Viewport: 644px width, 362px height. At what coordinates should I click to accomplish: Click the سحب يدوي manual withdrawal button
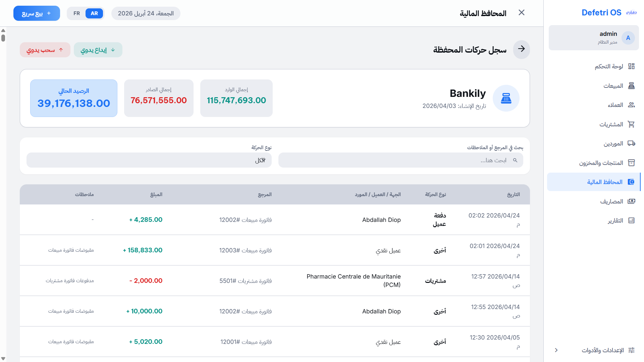45,49
